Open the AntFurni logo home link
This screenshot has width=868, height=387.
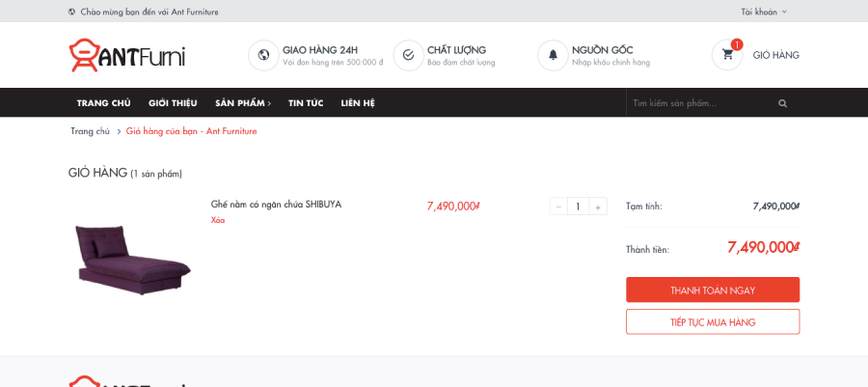coord(126,55)
